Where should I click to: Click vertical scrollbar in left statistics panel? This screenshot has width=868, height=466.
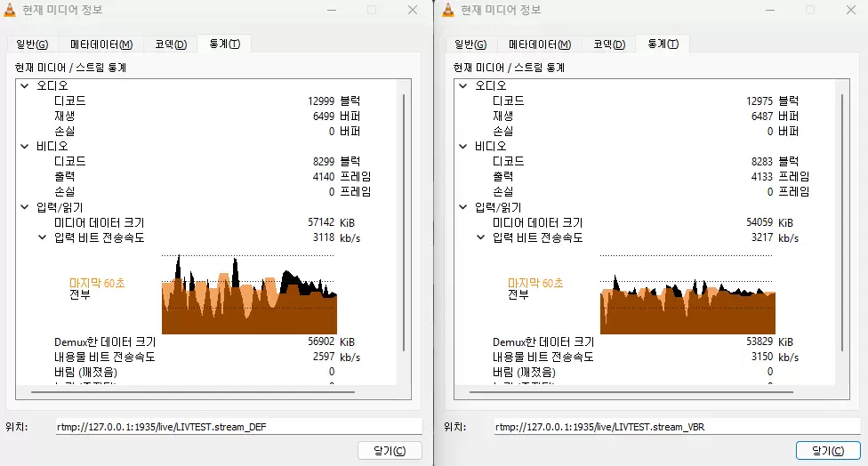tap(404, 221)
